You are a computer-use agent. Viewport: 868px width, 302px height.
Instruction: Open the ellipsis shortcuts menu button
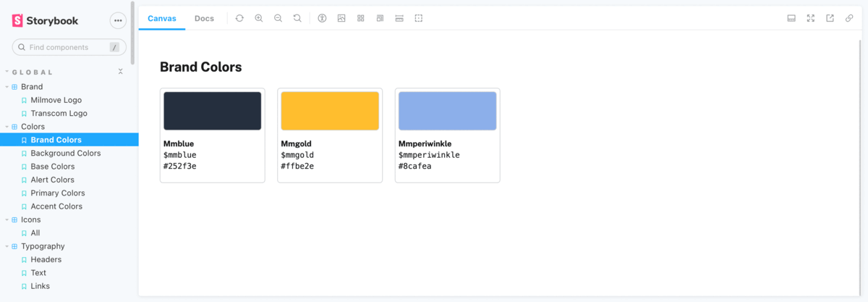pyautogui.click(x=118, y=20)
